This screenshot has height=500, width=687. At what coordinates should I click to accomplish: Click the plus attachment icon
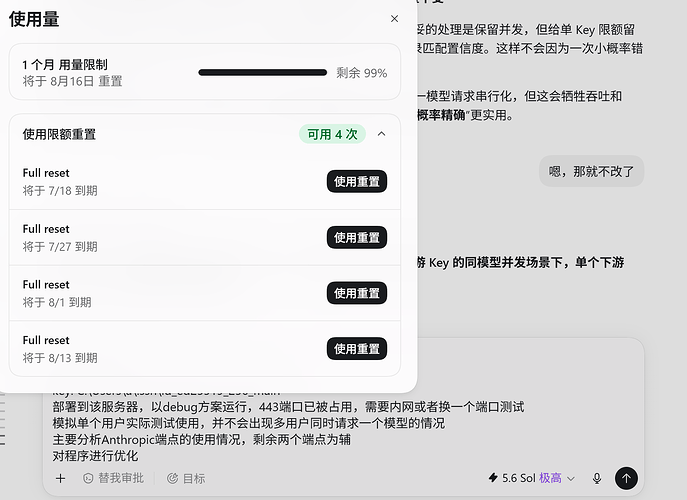coord(60,478)
